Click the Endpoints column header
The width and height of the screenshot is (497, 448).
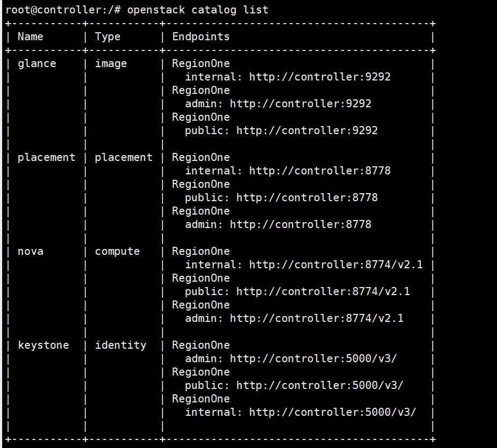point(201,36)
